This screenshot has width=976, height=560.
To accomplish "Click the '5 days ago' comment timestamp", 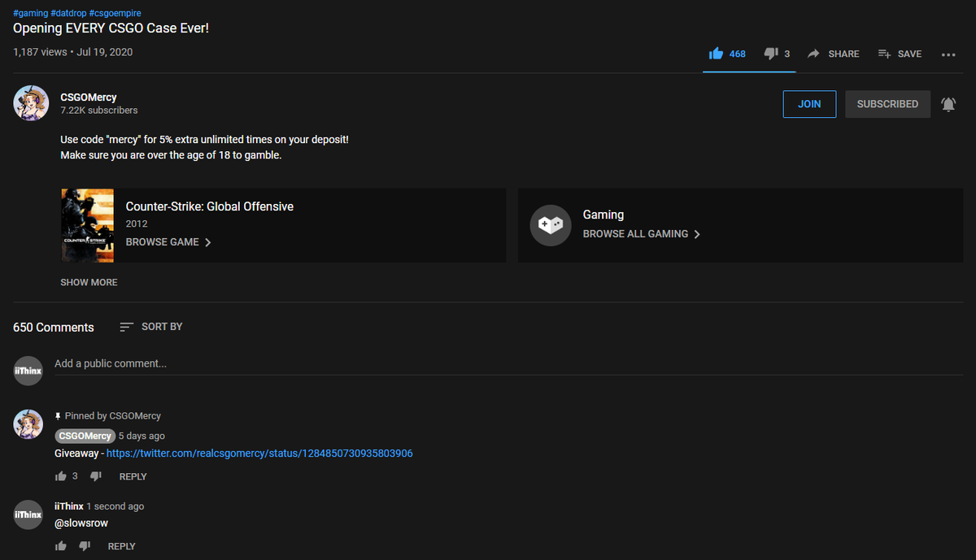I will 142,436.
